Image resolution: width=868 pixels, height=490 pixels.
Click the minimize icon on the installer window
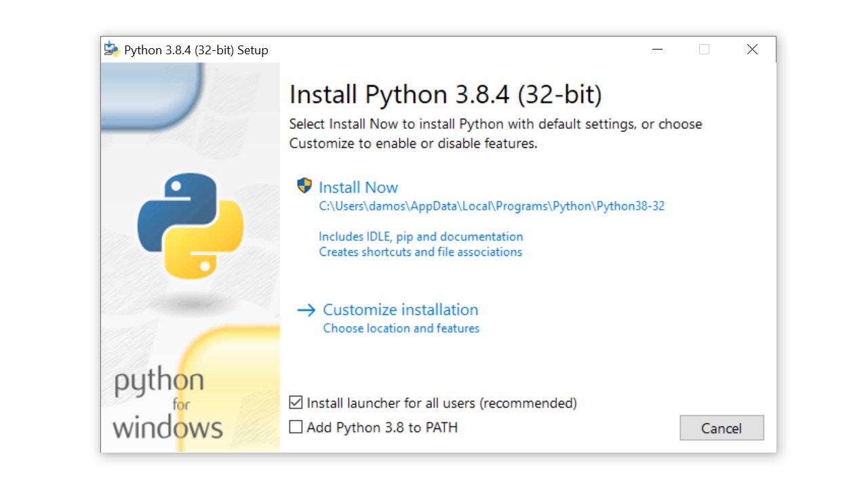[656, 50]
